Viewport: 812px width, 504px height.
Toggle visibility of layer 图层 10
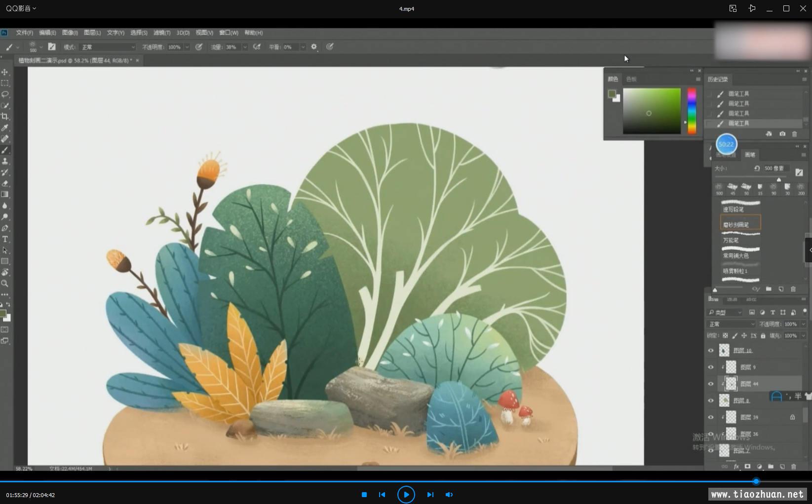tap(711, 351)
